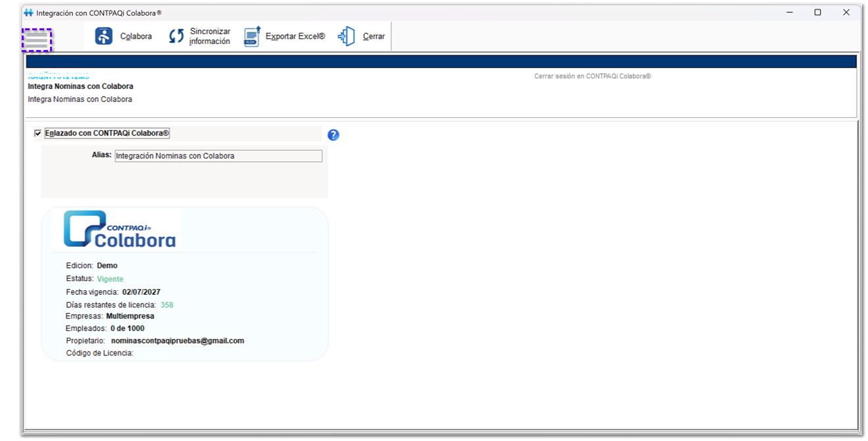Select the Fecha vigencia date 02/07/2027
Viewport: 868px width, 441px height.
pos(141,292)
